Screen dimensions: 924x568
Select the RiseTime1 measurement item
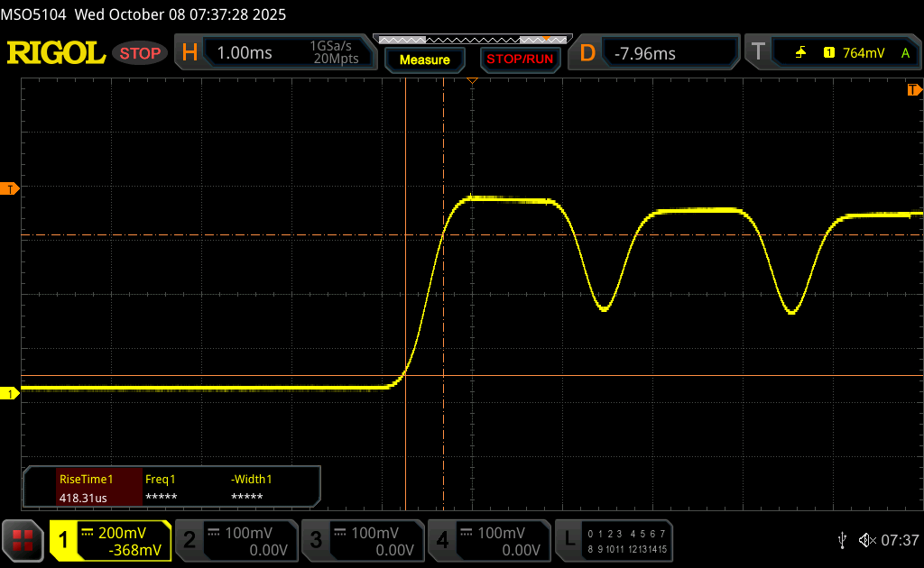pyautogui.click(x=85, y=488)
